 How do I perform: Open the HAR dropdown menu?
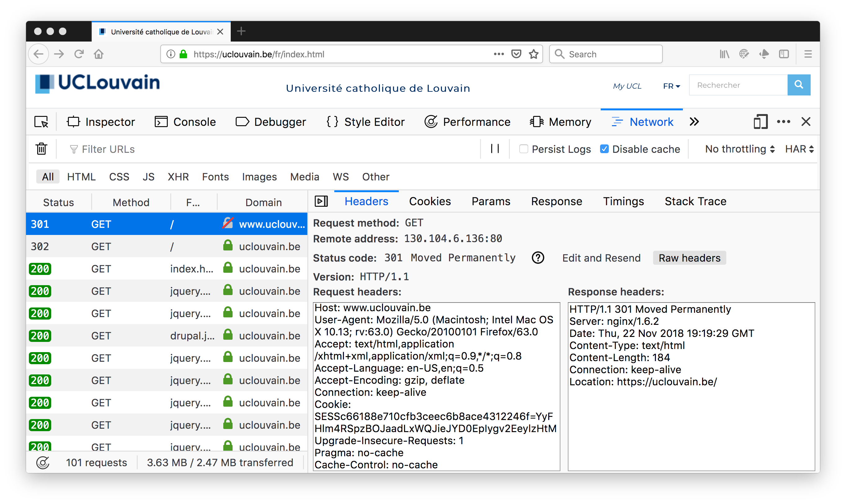click(799, 149)
